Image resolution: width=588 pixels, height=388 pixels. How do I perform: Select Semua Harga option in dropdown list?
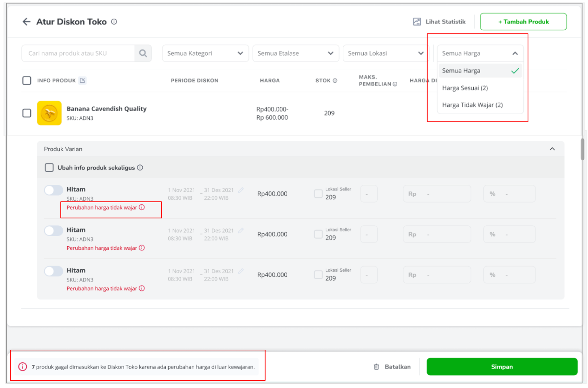click(x=480, y=71)
